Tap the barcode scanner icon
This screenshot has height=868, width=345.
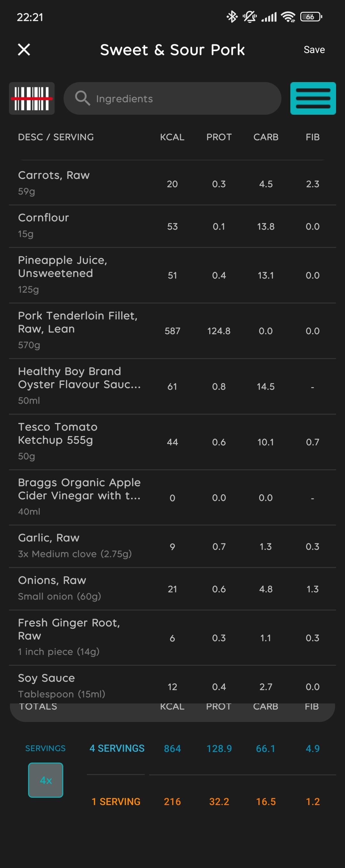click(x=32, y=98)
